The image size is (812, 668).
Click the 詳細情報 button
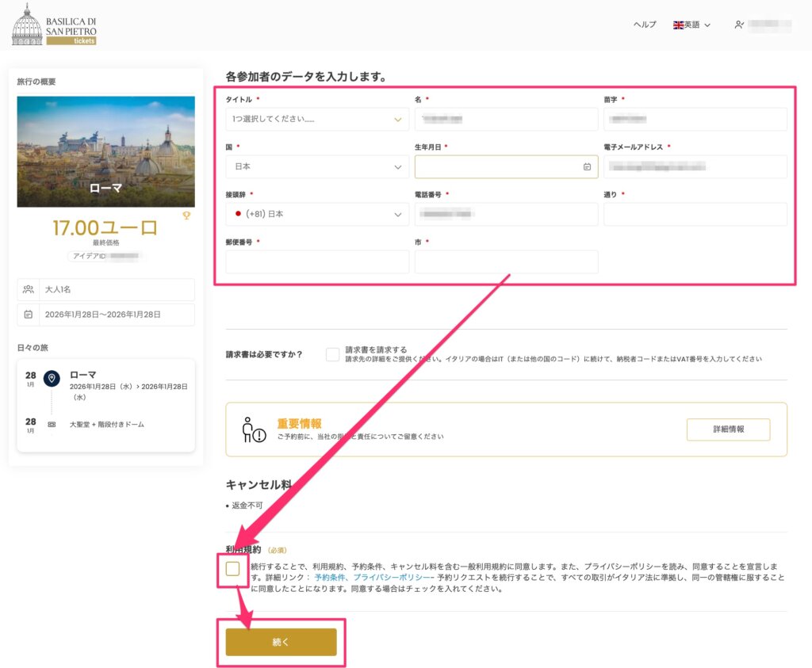728,429
